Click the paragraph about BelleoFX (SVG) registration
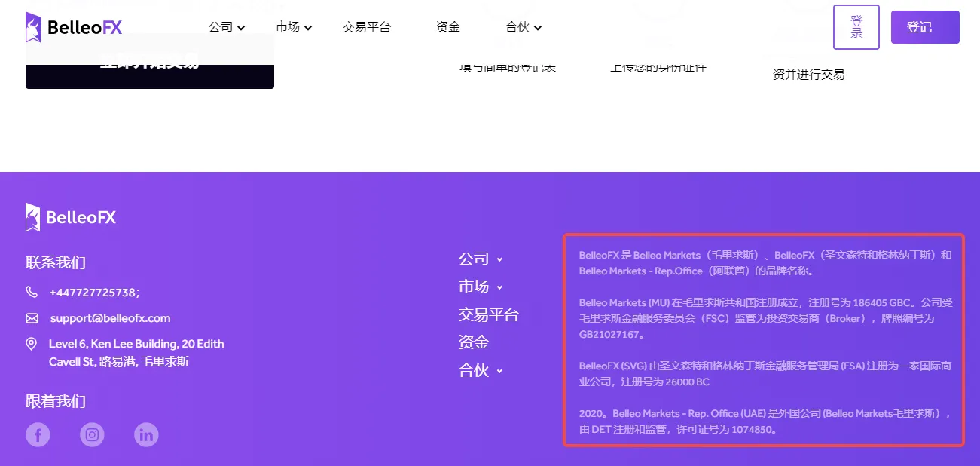This screenshot has height=466, width=980. tap(765, 374)
